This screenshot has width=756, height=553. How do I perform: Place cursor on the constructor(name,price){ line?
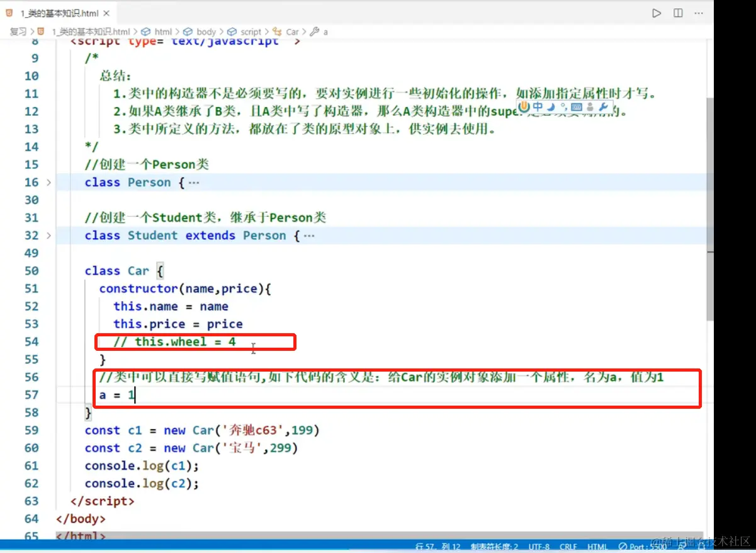click(185, 288)
